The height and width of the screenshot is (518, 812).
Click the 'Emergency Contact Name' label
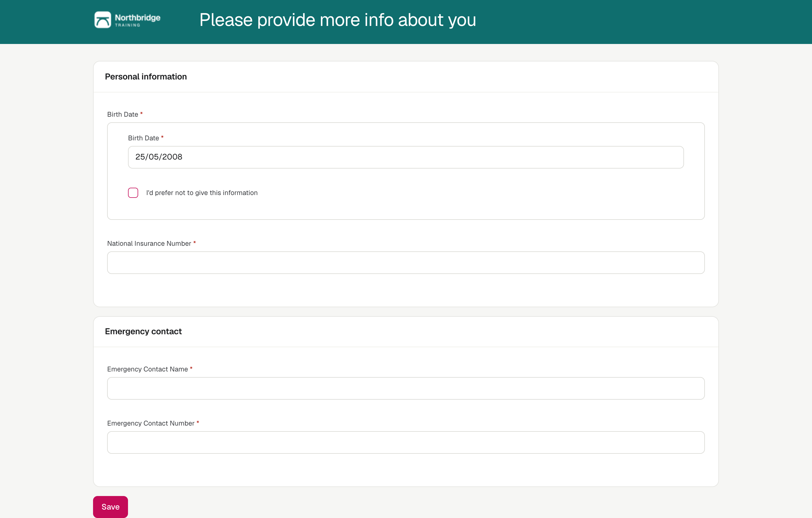click(147, 369)
